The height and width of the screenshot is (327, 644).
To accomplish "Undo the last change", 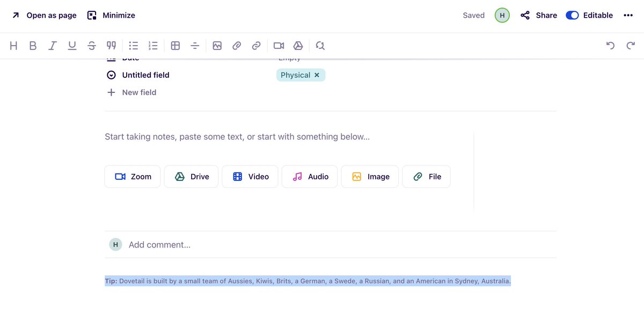I will 610,46.
